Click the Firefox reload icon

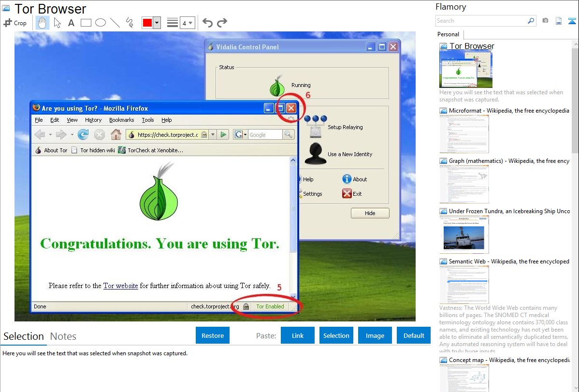coord(83,134)
